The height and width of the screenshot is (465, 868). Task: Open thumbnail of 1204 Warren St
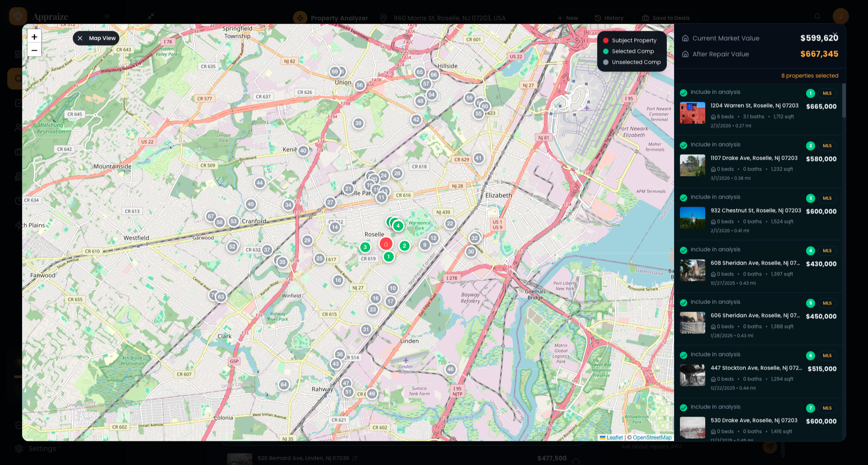pos(693,113)
